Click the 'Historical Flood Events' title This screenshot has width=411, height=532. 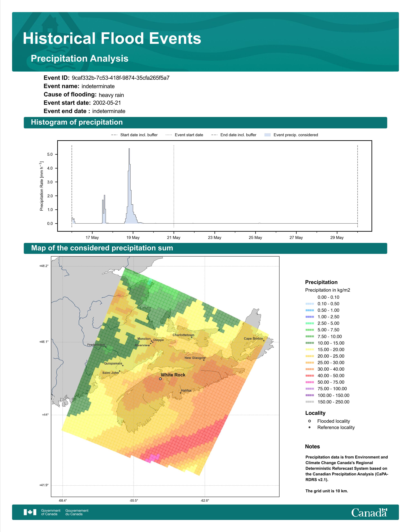pos(112,39)
